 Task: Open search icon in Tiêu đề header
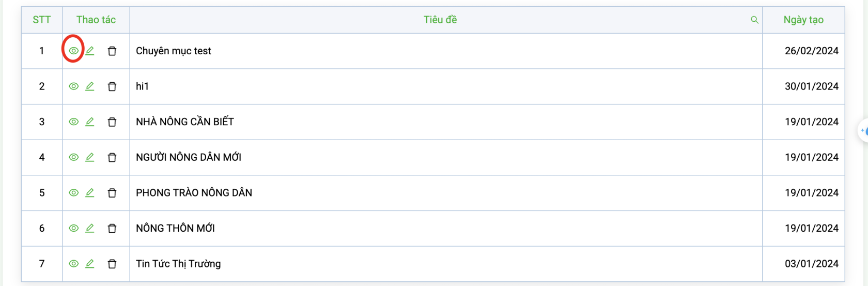coord(754,20)
